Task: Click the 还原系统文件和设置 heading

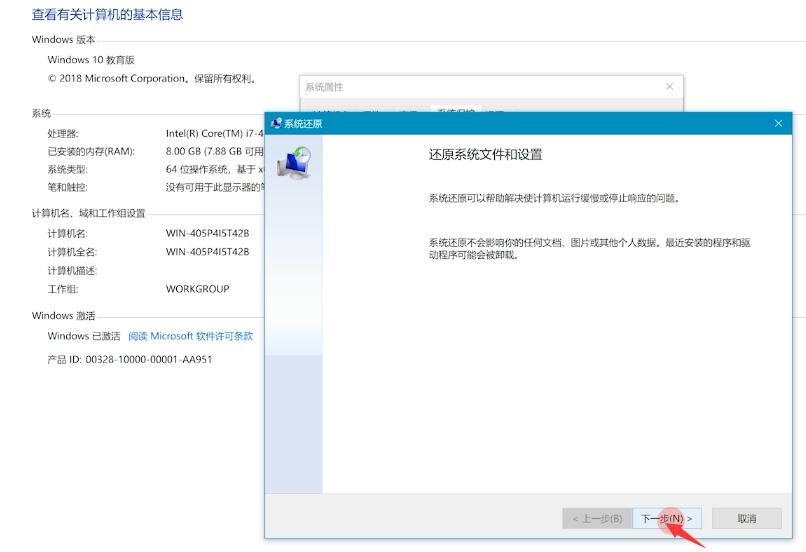Action: click(486, 154)
